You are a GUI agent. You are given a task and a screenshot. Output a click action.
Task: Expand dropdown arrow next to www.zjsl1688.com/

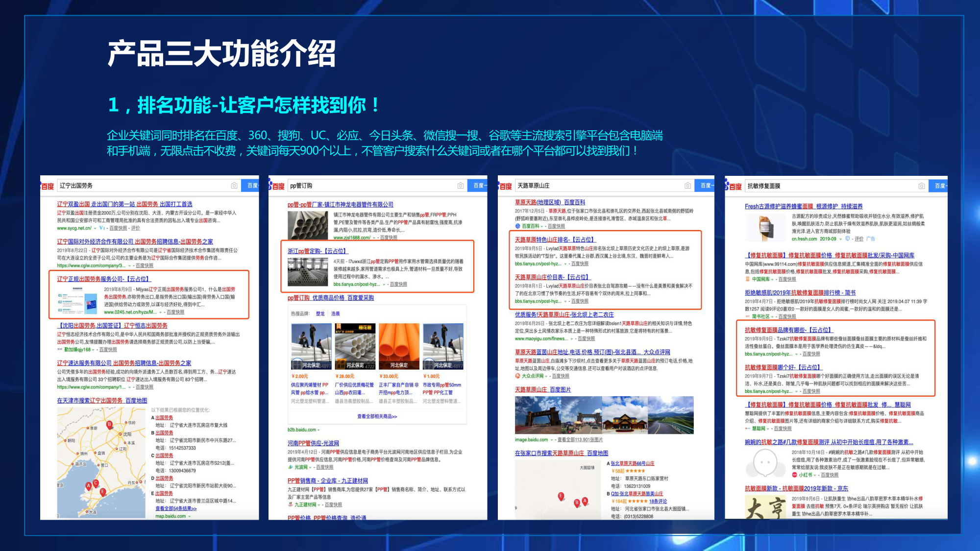click(374, 238)
